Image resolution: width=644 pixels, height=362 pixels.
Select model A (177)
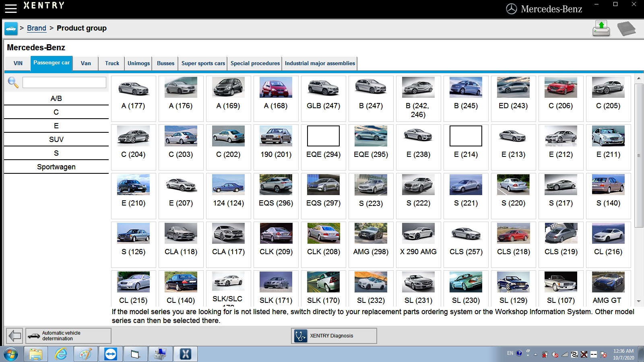point(133,99)
